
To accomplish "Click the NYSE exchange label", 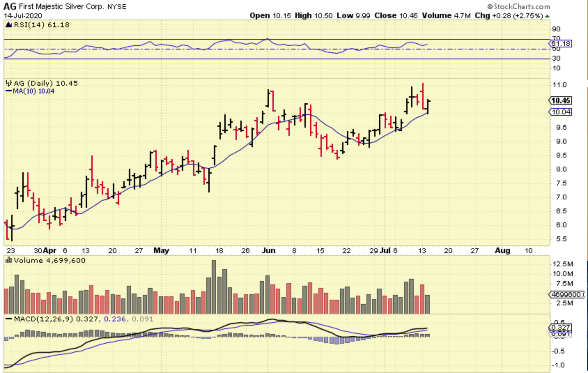I will click(117, 7).
